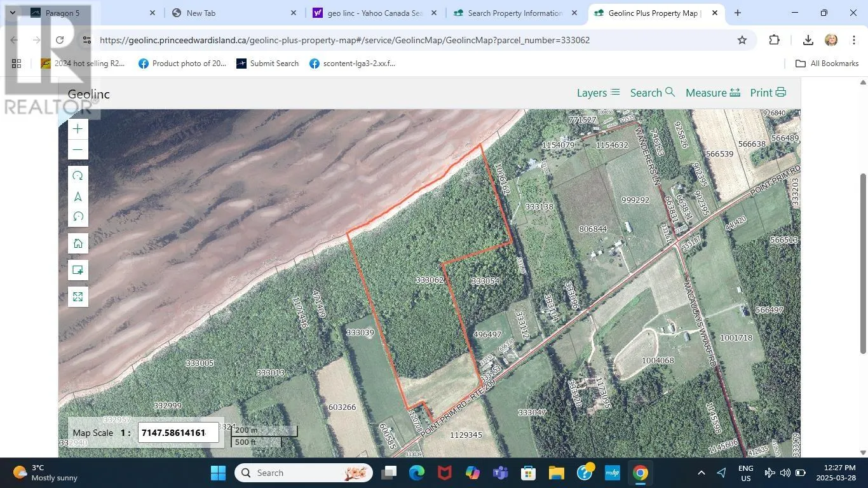The width and height of the screenshot is (868, 488).
Task: Click the rotate map clockwise tool
Action: tap(78, 175)
